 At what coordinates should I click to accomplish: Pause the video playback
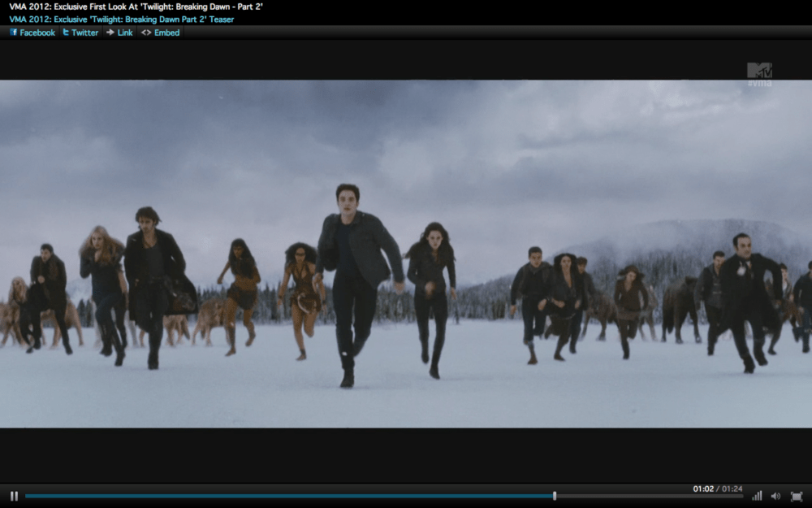(x=14, y=496)
